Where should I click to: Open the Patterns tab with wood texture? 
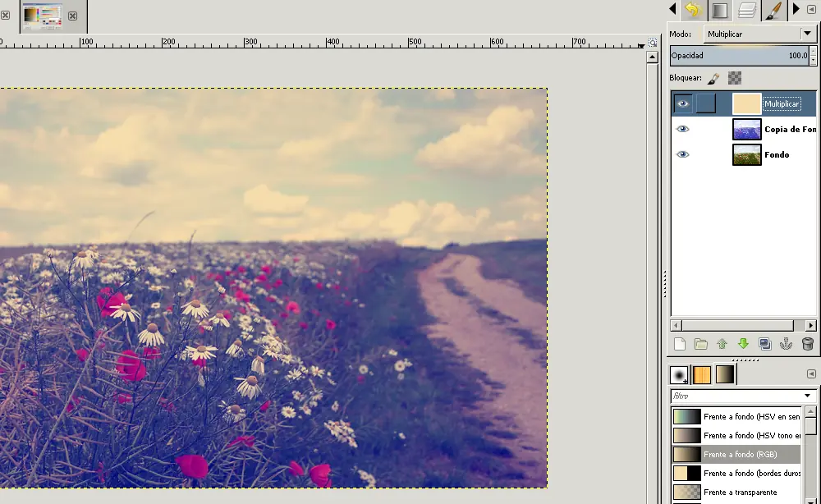point(702,375)
